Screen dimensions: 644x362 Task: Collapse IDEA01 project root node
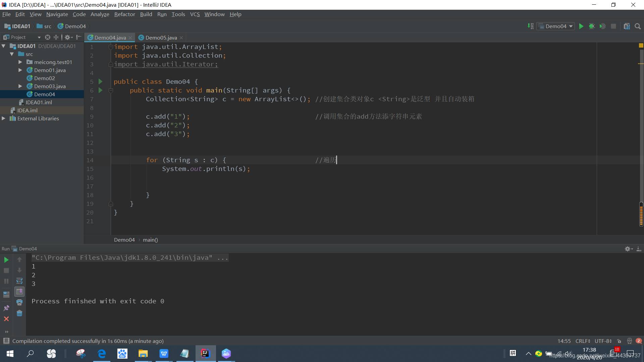click(4, 46)
